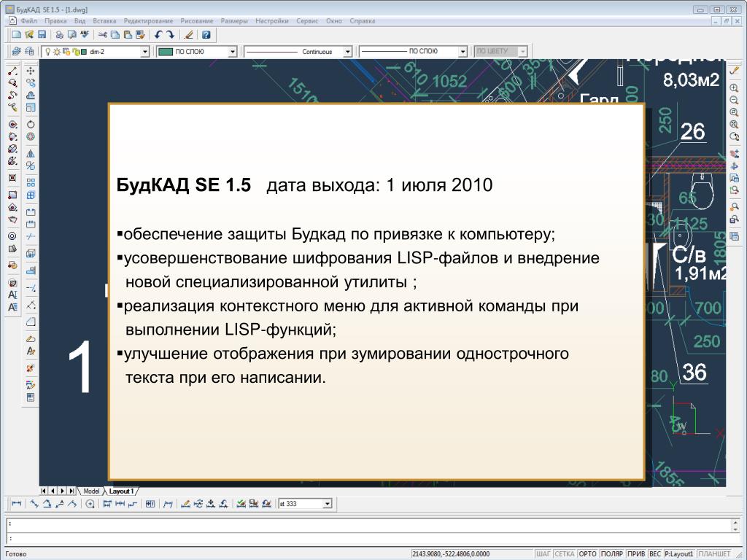Switch to the Model tab
Image resolution: width=747 pixels, height=560 pixels.
(91, 491)
